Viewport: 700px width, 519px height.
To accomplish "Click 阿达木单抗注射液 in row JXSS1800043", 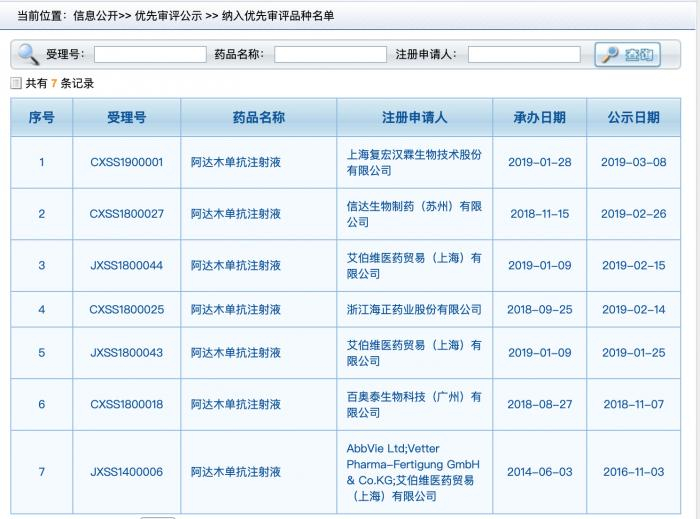I will [x=236, y=353].
